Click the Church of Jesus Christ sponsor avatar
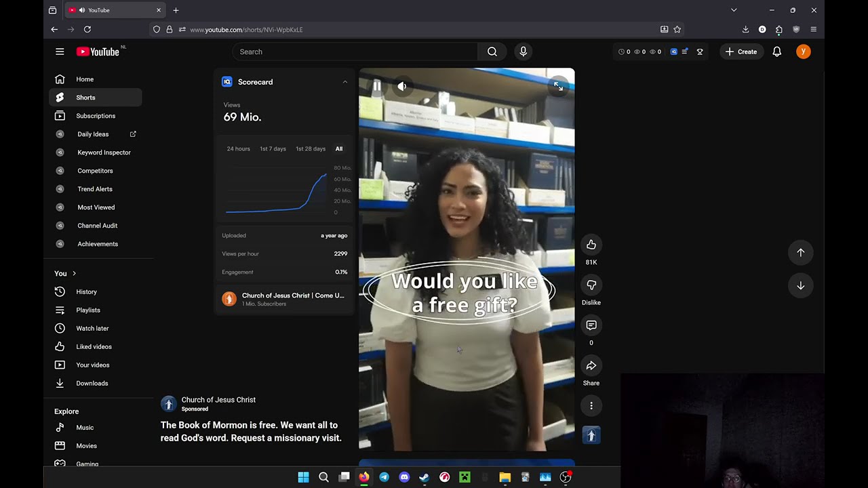This screenshot has height=488, width=868. click(x=169, y=404)
